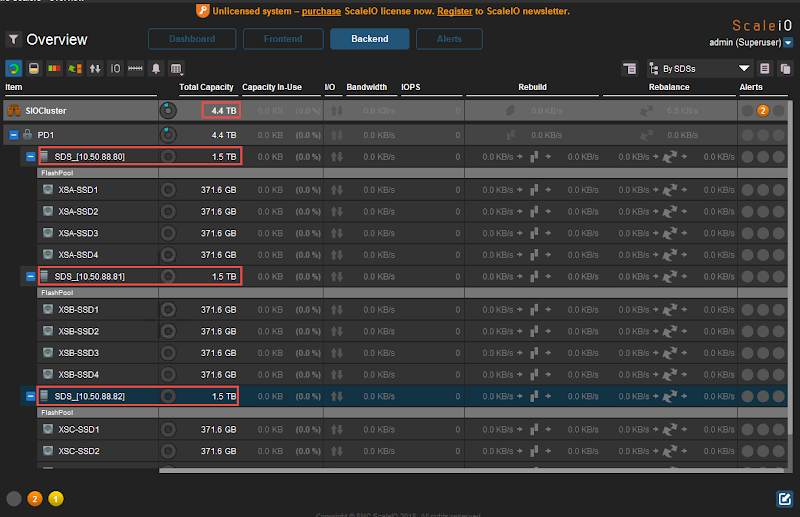The image size is (800, 517).
Task: Select the XSC-SSD2 device row
Action: tap(412, 451)
